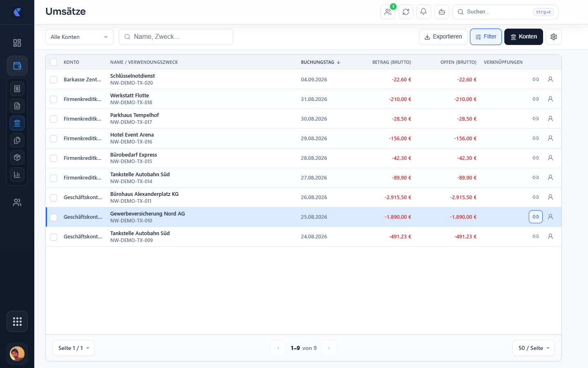Image resolution: width=588 pixels, height=368 pixels.
Task: Check the Bürohaus Alexanderplatz KG row checkbox
Action: point(53,198)
